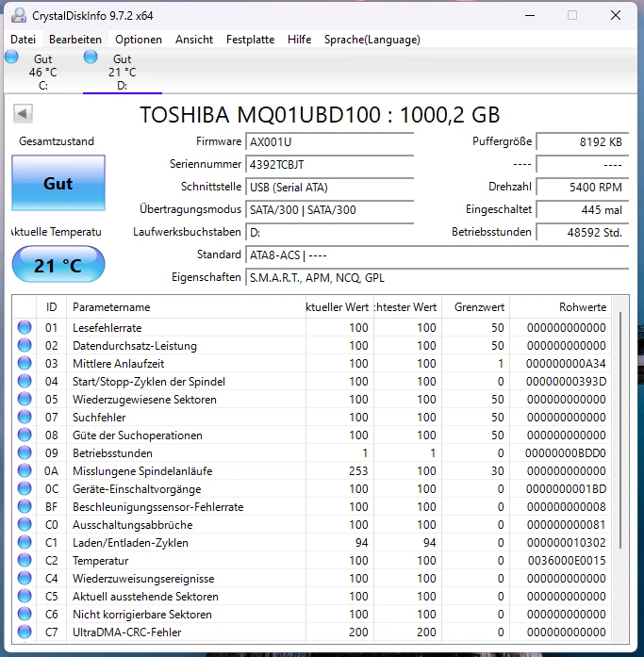Close the CrystalDiskInfo window
Viewport: 644px width, 657px height.
click(616, 15)
